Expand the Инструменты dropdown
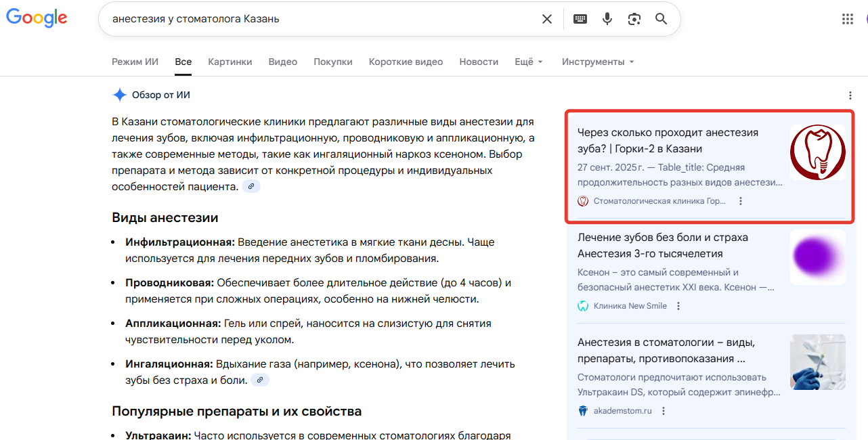The image size is (868, 440). coord(598,62)
